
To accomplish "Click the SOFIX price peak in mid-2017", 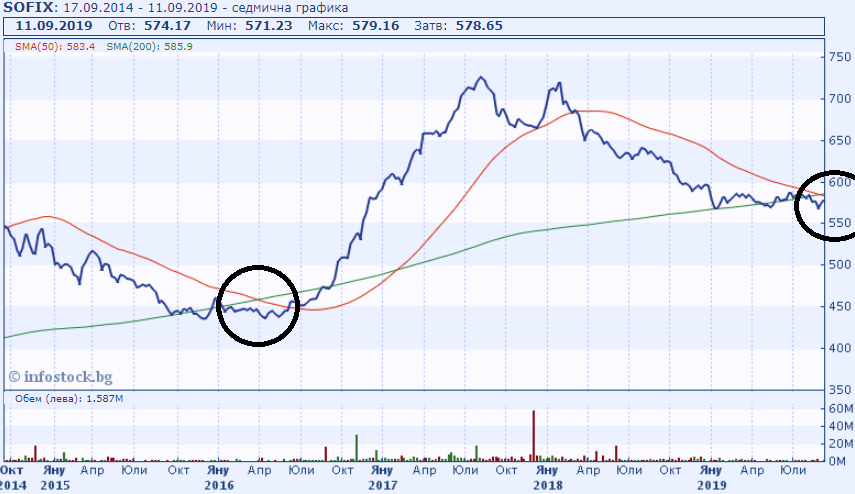I will [x=480, y=78].
